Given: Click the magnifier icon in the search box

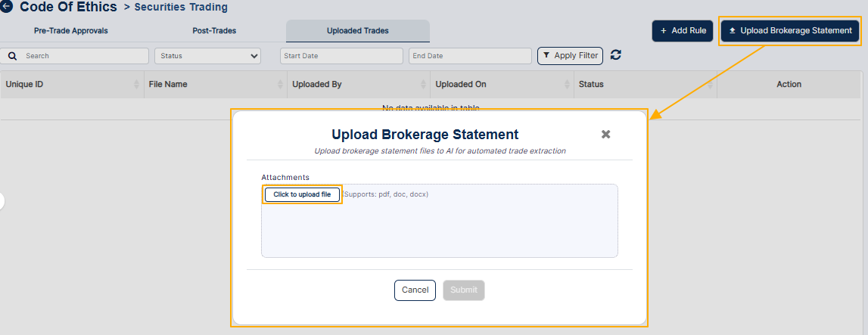Looking at the screenshot, I should click(13, 56).
